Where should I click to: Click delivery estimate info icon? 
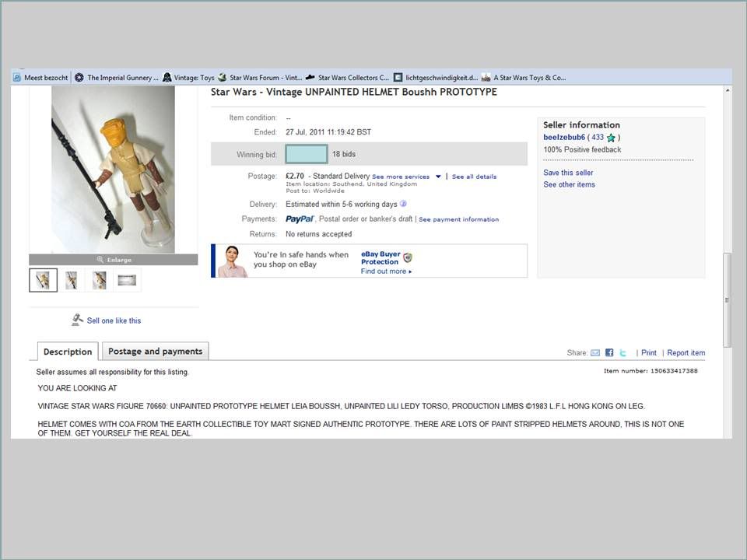coord(403,204)
